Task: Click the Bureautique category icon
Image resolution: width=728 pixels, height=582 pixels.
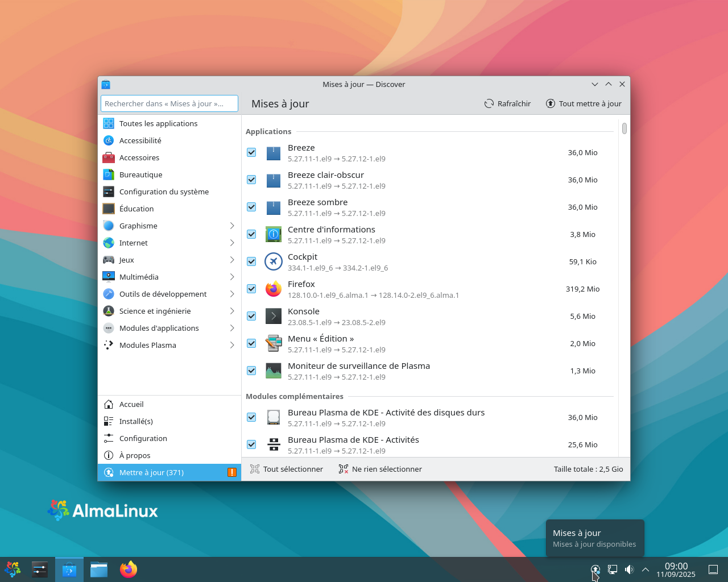Action: pyautogui.click(x=109, y=174)
